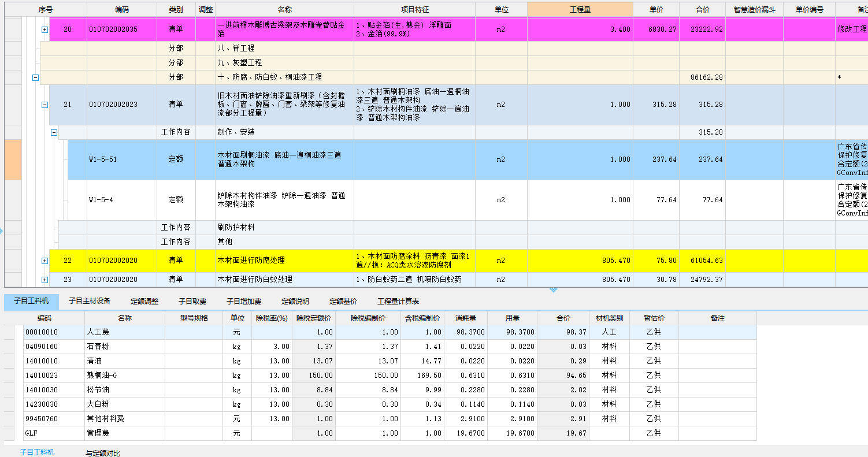The width and height of the screenshot is (868, 457).
Task: Select the 石膏粉 material row
Action: point(390,347)
